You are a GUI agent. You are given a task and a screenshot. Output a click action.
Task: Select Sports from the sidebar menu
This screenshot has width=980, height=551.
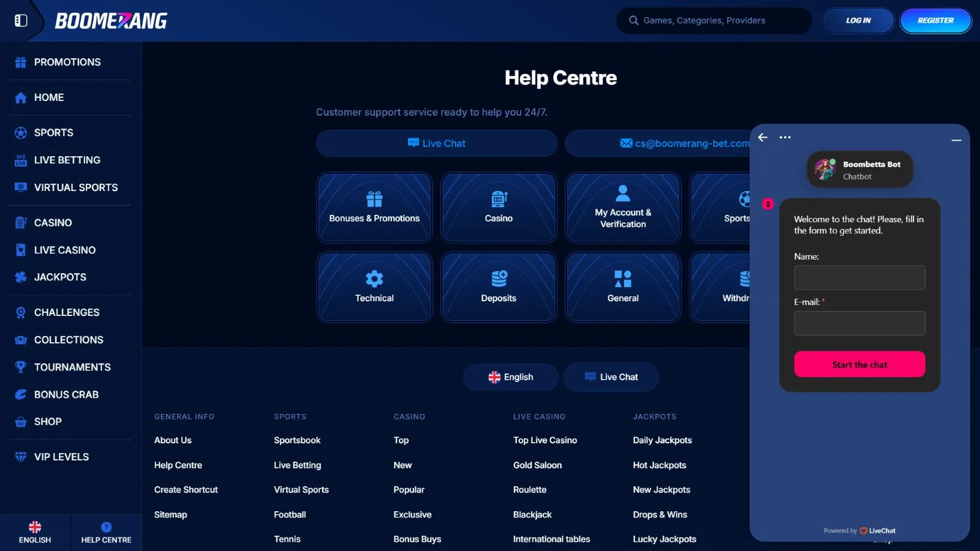(x=53, y=133)
